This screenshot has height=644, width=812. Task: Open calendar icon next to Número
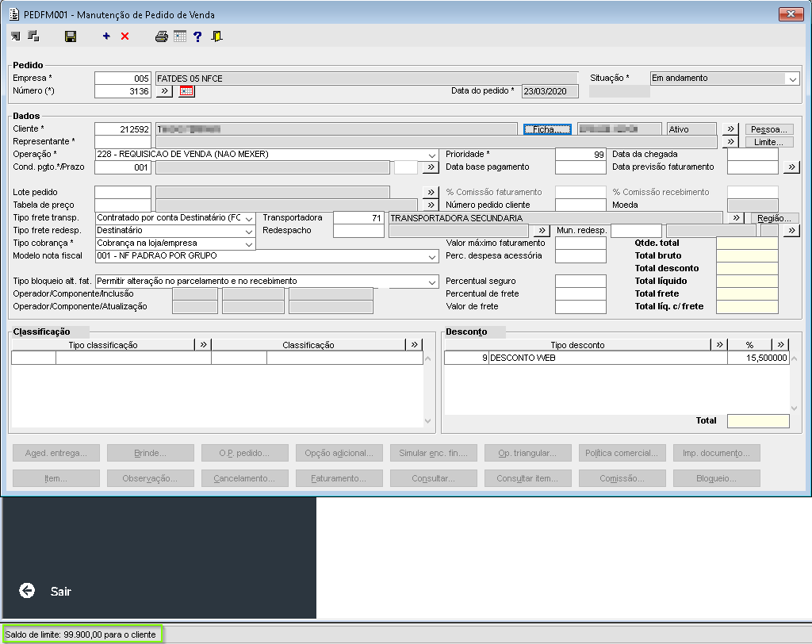(x=186, y=91)
